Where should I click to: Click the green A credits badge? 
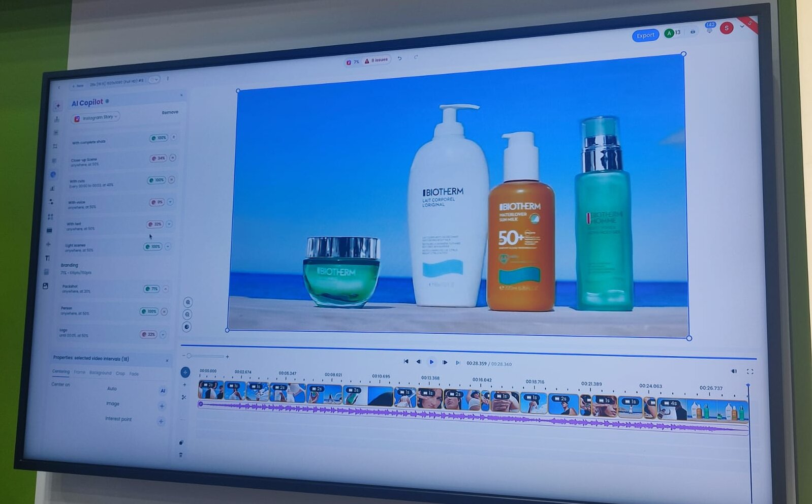[669, 33]
